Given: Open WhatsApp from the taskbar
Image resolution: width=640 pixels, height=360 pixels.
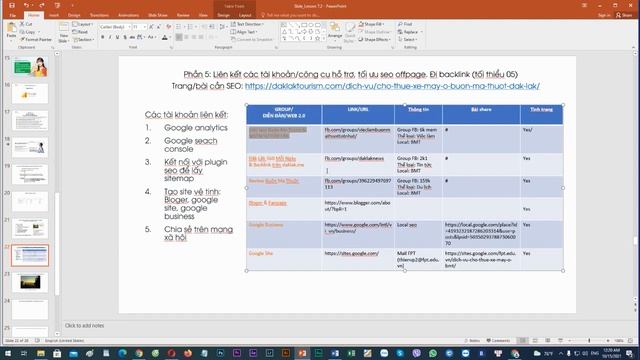Looking at the screenshot, I should click(x=433, y=353).
